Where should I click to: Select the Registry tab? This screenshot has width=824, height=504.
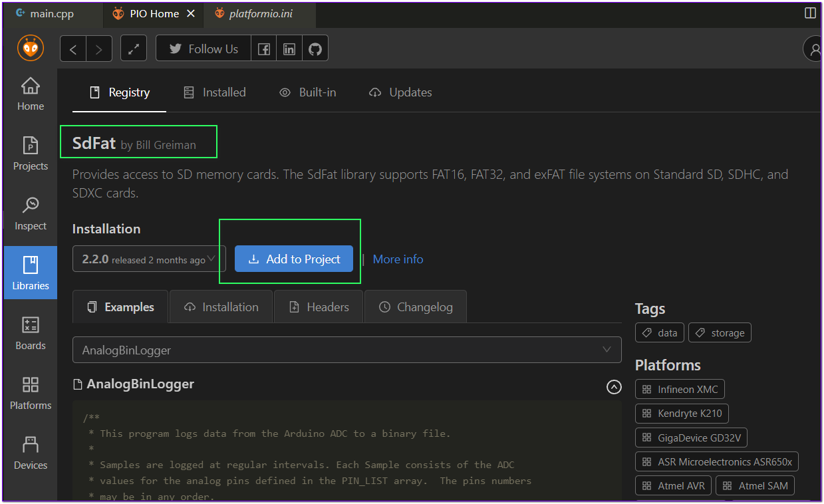(120, 92)
